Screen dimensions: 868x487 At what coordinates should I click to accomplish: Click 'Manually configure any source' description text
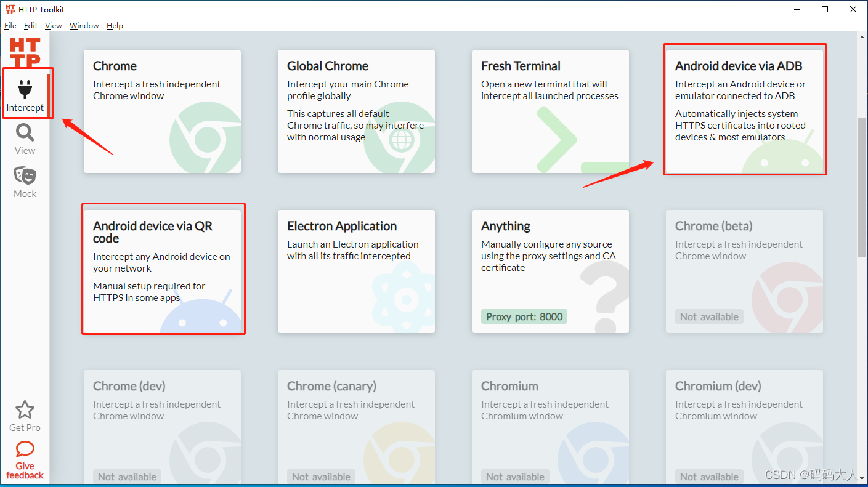[548, 256]
